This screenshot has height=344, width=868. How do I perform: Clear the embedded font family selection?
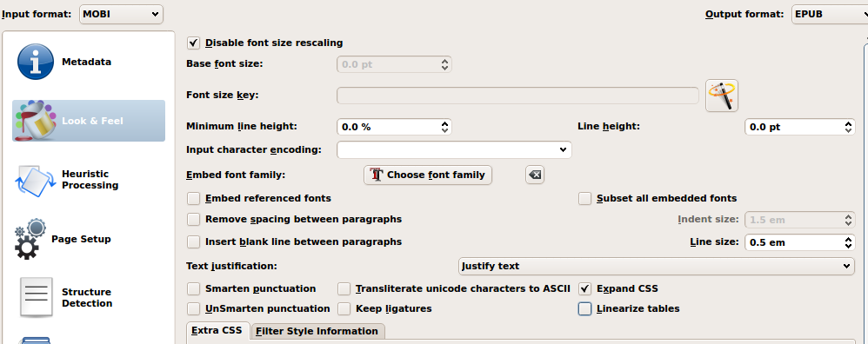click(535, 175)
